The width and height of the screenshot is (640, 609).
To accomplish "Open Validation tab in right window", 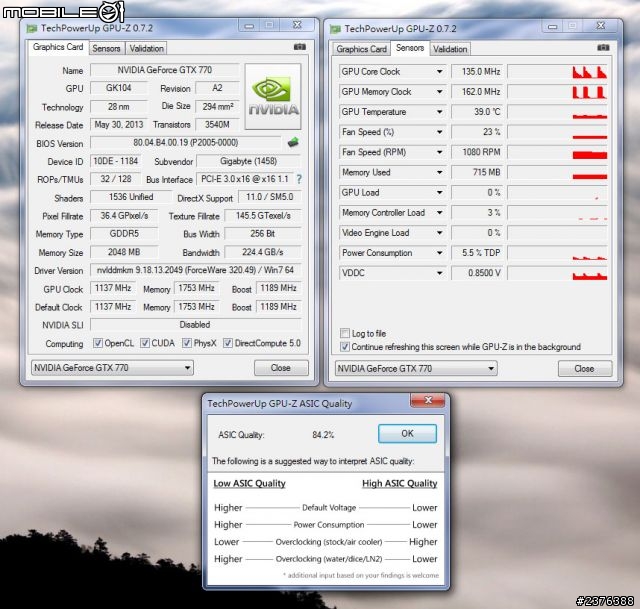I will pyautogui.click(x=450, y=49).
